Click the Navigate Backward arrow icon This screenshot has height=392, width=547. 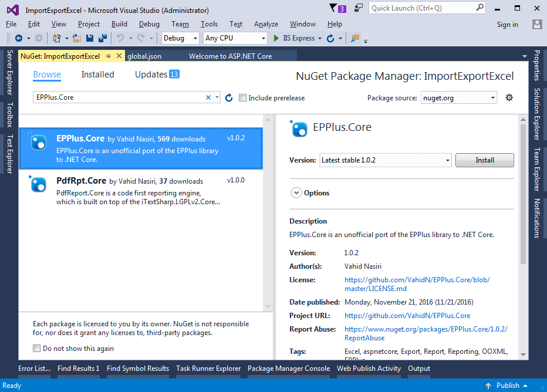(19, 38)
